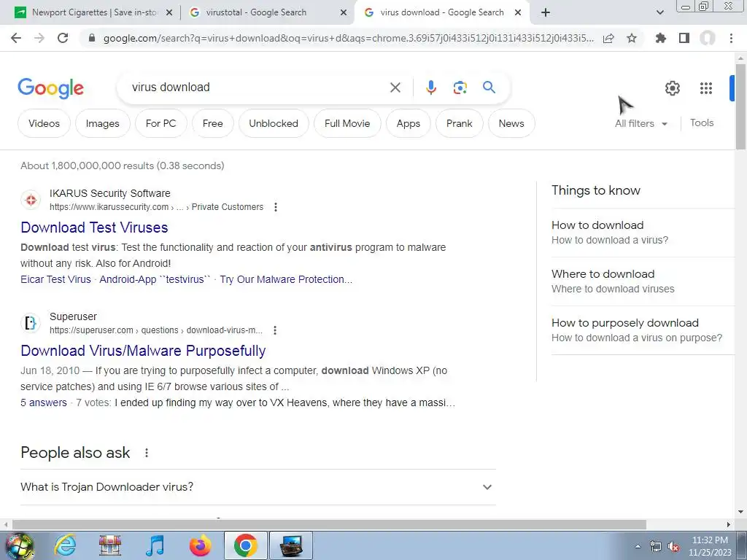Search by image with the Lens camera icon

point(460,87)
